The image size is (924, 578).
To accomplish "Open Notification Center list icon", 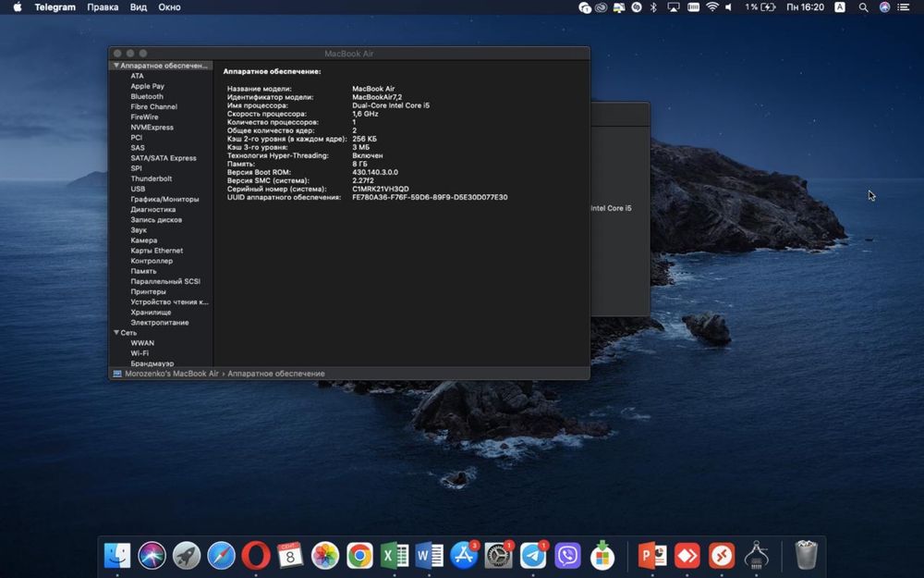I will click(x=903, y=7).
